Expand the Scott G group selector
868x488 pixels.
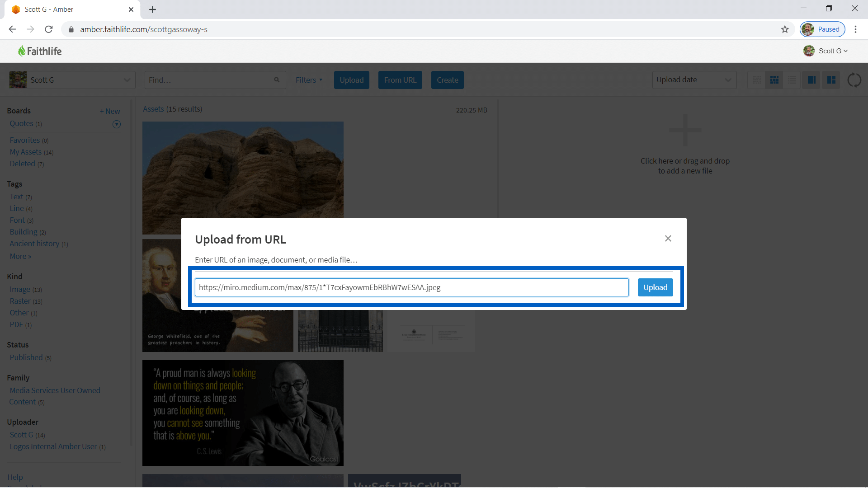[x=72, y=80]
